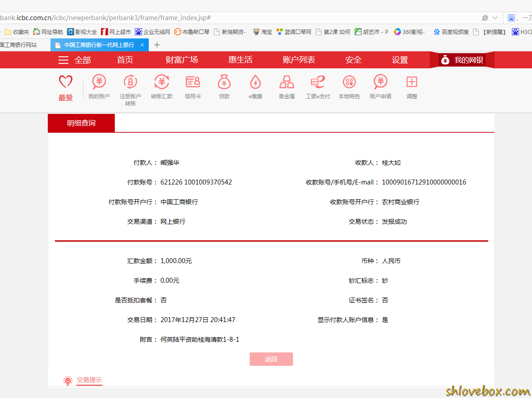Viewport: 532px width, 398px height.
Task: Open 注册账户转账 icon
Action: (130, 82)
